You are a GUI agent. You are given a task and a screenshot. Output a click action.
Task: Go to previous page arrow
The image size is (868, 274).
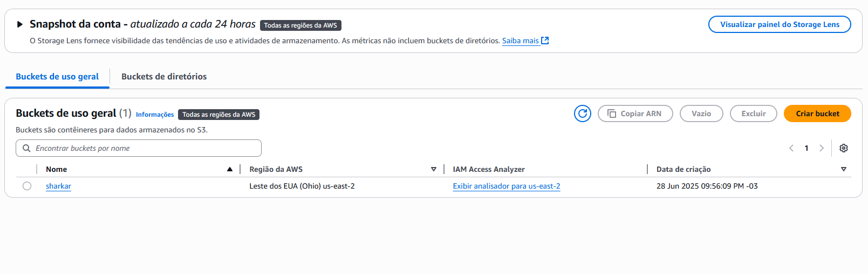tap(791, 148)
